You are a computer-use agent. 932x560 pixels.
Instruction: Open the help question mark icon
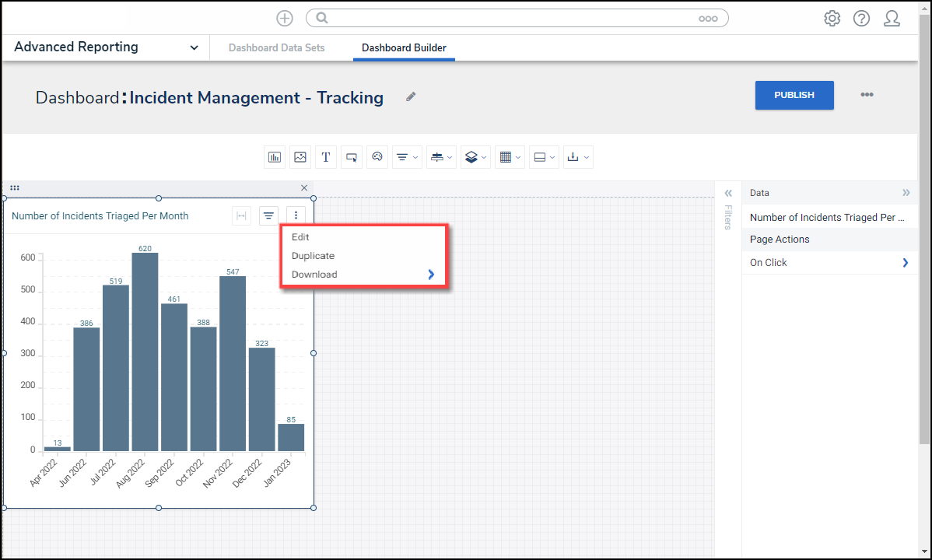pyautogui.click(x=861, y=19)
